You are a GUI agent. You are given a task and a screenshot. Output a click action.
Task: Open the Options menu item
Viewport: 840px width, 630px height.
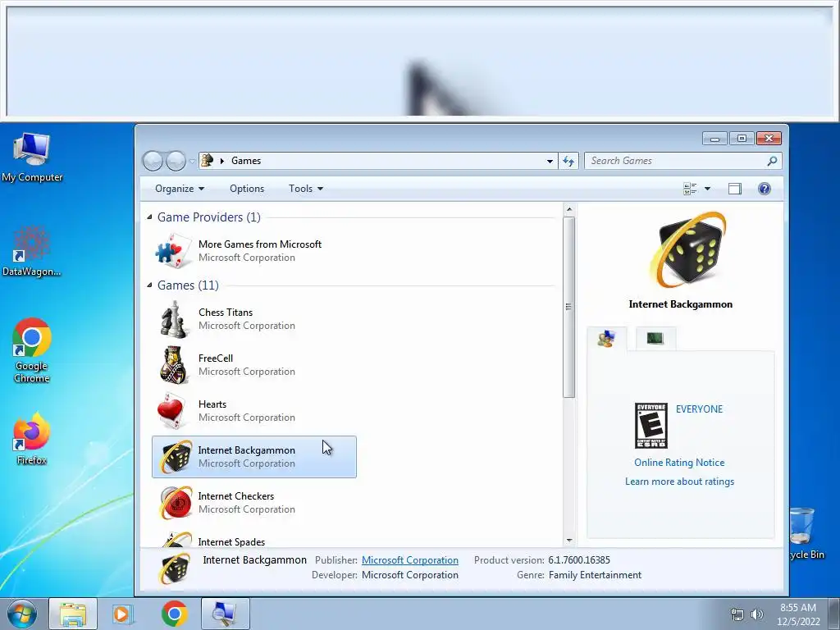[x=247, y=189]
